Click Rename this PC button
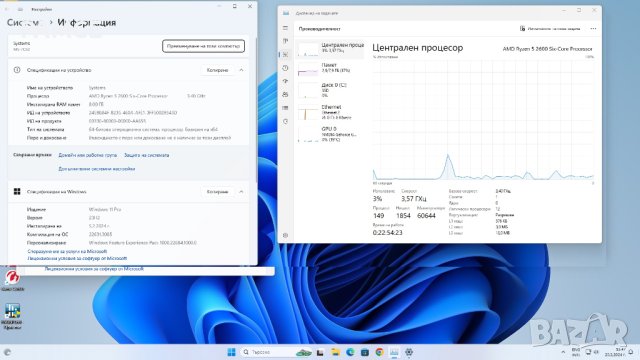 pos(203,46)
